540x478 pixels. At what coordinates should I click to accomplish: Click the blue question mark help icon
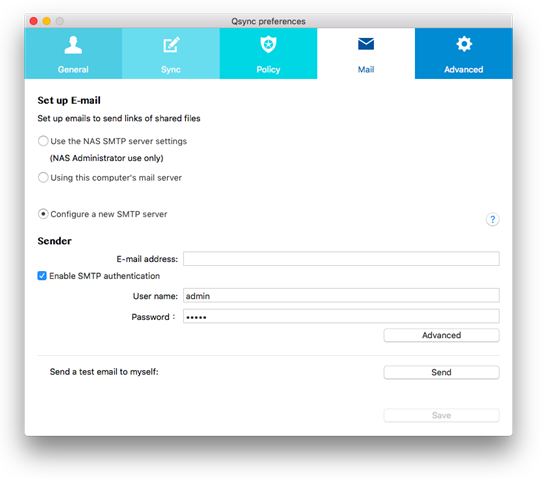(492, 219)
